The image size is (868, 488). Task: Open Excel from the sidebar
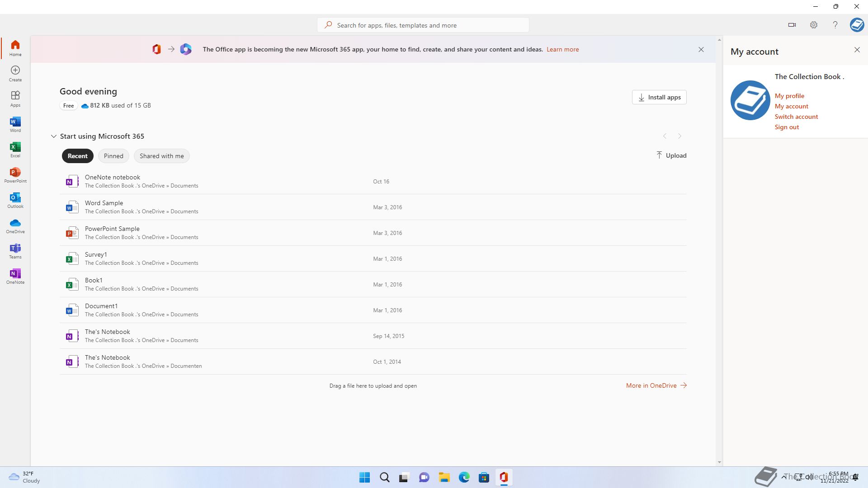[x=15, y=150]
